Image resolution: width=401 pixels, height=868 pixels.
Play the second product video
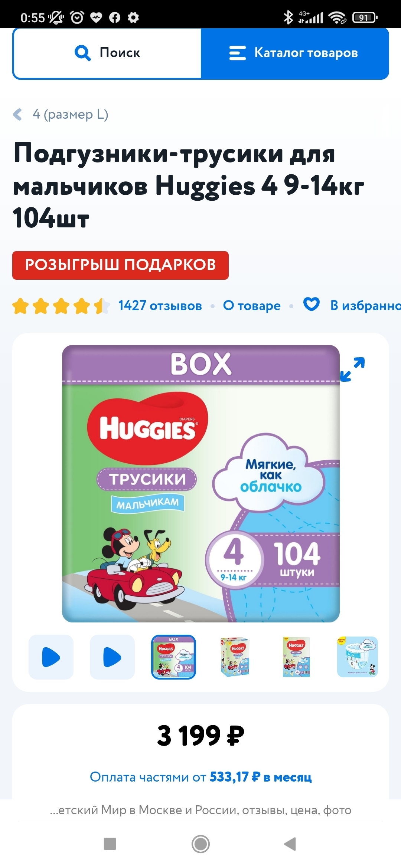(112, 657)
